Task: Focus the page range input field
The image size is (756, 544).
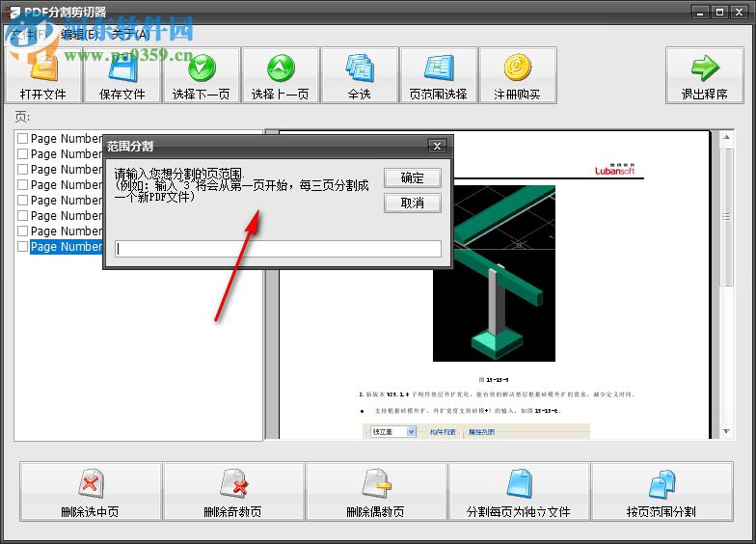Action: pyautogui.click(x=278, y=249)
